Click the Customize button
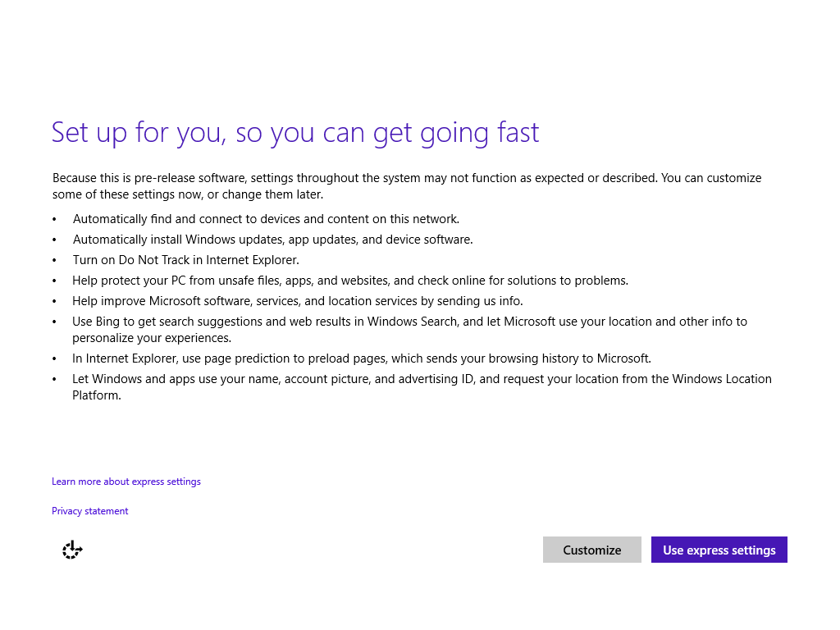This screenshot has height=630, width=840. (592, 550)
